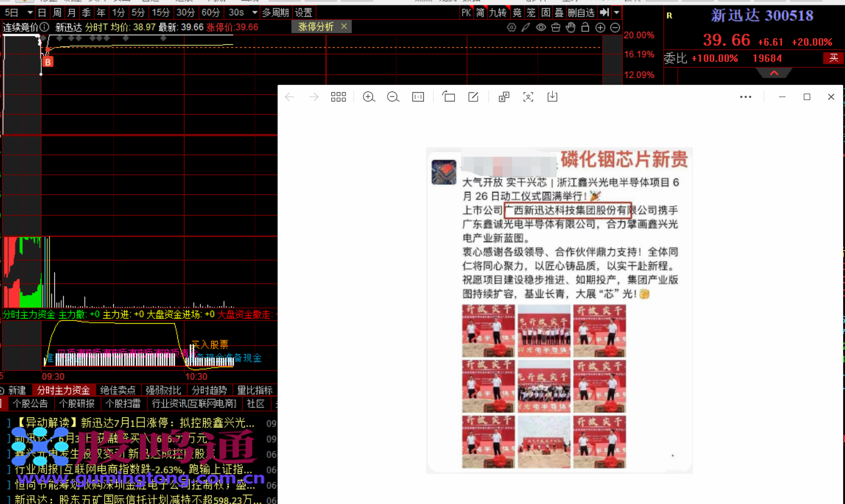Toggle 笼 price cage display
This screenshot has height=504, width=845.
[x=531, y=12]
